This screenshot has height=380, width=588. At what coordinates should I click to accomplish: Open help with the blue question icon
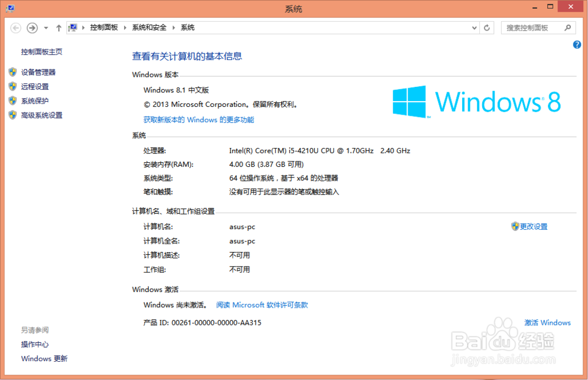tap(577, 45)
